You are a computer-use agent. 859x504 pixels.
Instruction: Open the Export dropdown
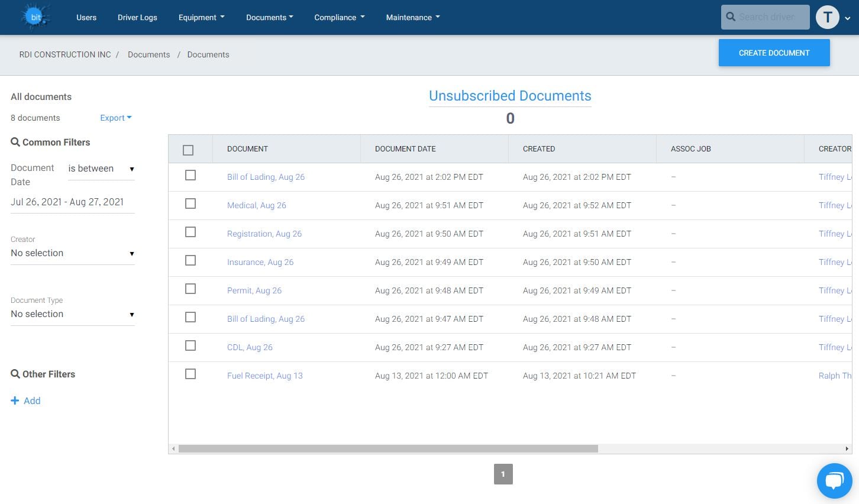click(116, 118)
